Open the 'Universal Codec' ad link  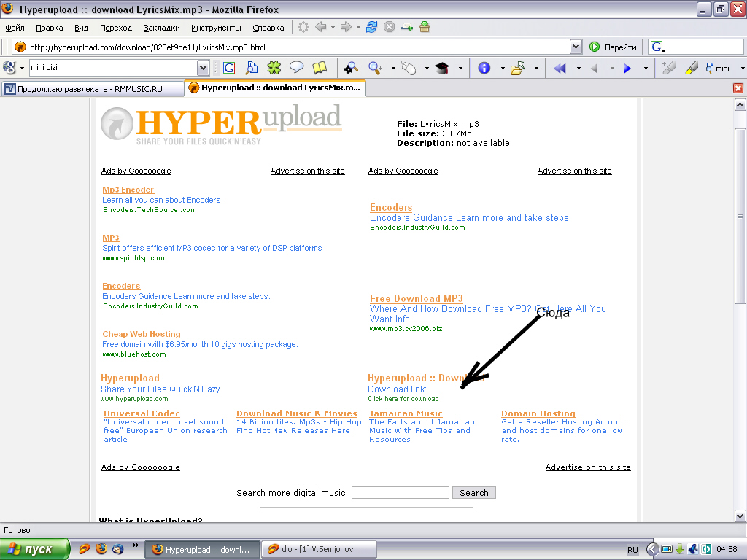click(142, 413)
